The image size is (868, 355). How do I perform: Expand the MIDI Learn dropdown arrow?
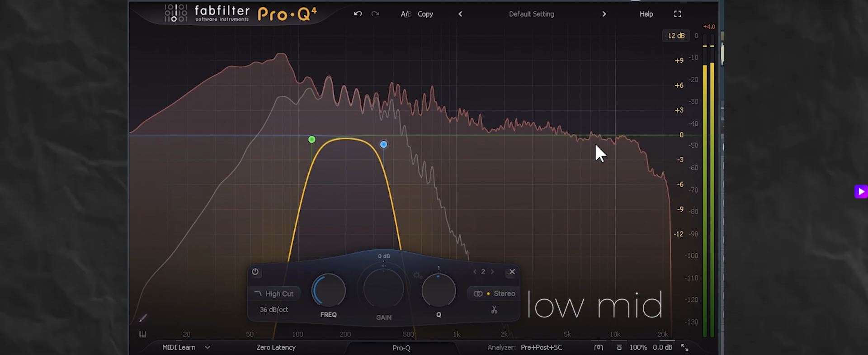pyautogui.click(x=208, y=347)
